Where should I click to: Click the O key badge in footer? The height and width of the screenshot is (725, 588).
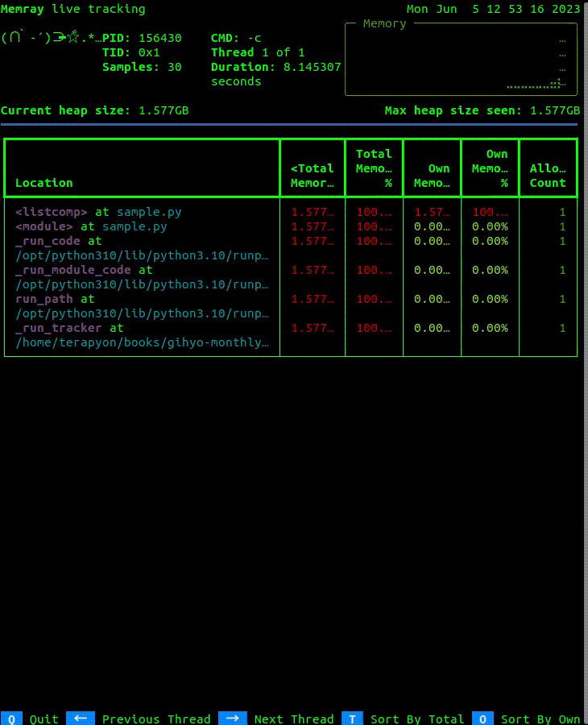click(482, 719)
